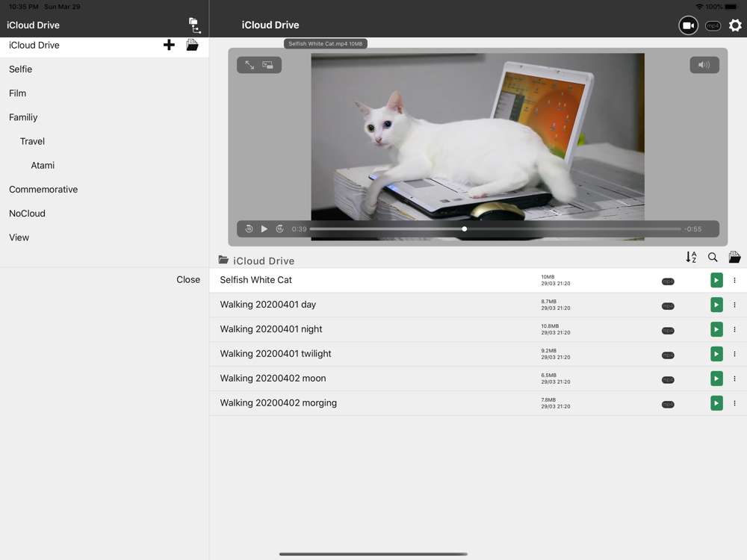The height and width of the screenshot is (560, 747).
Task: Open the folder browser icon beside iCloud Drive row
Action: coord(192,46)
